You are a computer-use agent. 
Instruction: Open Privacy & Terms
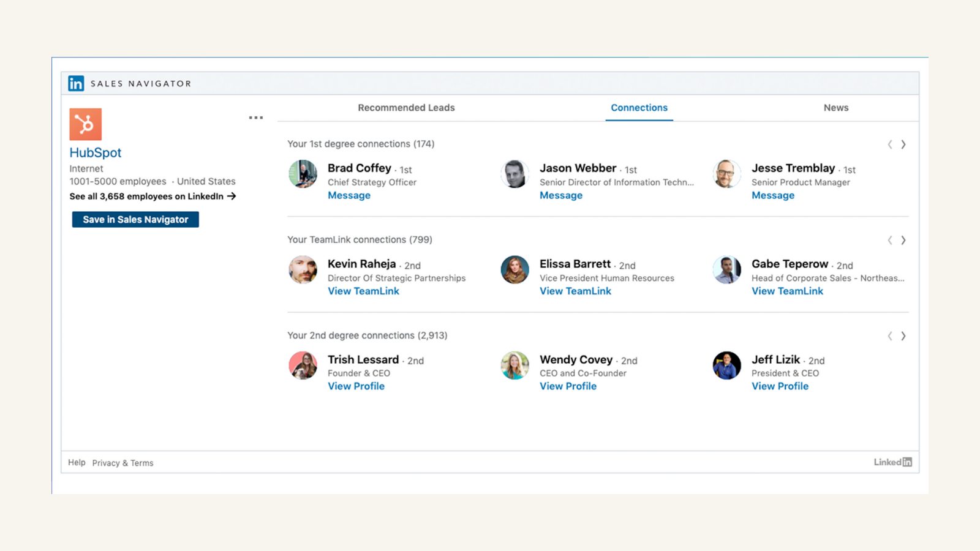tap(123, 463)
